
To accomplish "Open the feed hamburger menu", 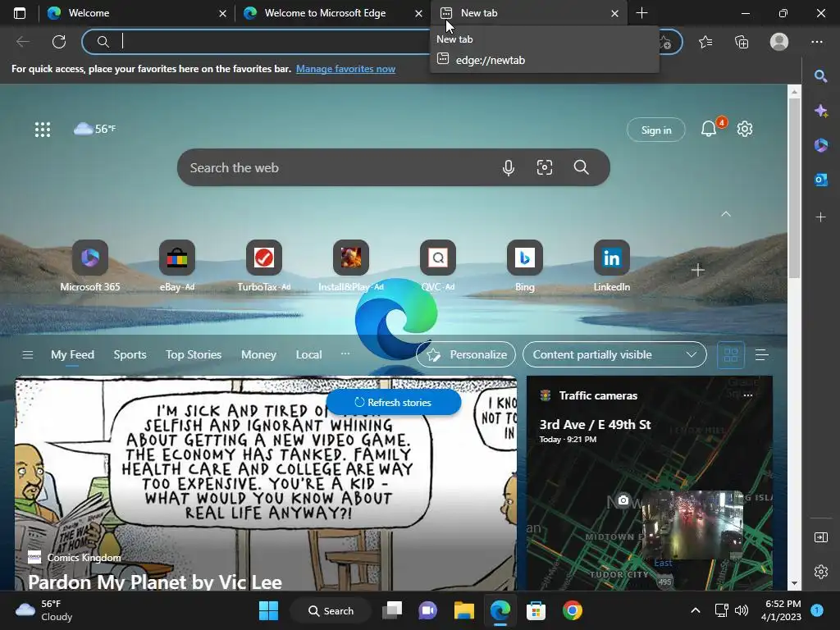I will click(28, 354).
